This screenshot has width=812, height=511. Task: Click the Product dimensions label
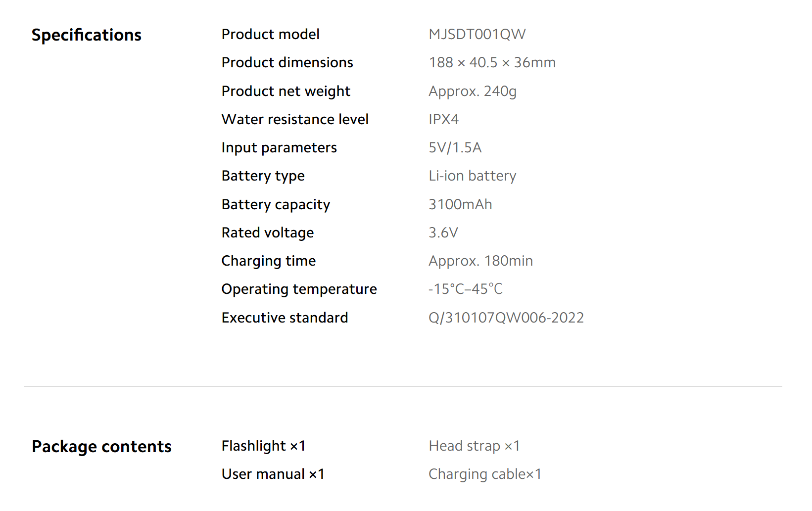pyautogui.click(x=287, y=62)
